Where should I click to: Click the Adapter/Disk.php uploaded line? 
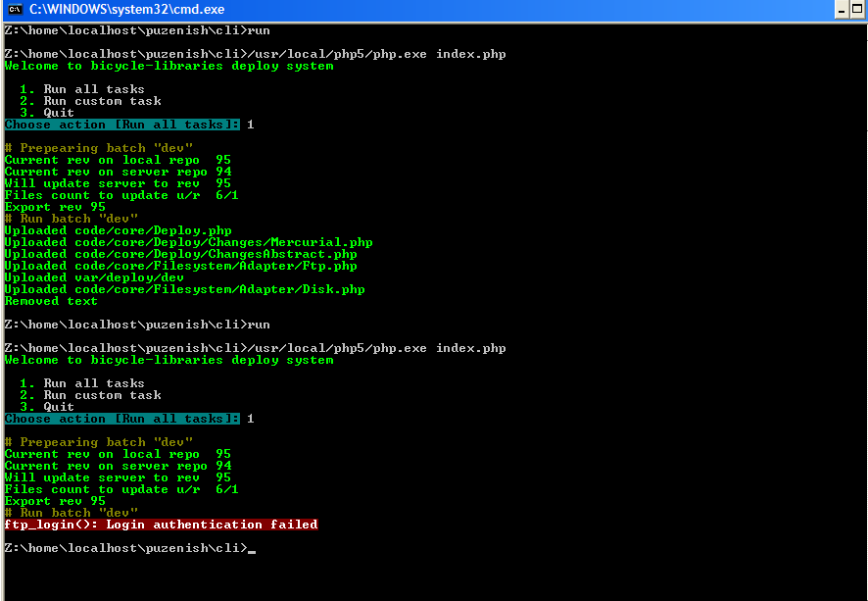point(184,289)
